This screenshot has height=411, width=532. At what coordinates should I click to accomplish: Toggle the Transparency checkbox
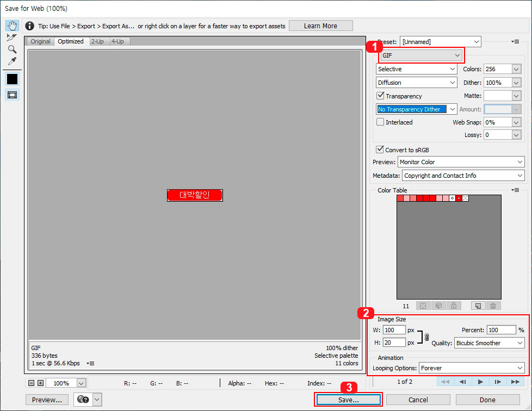380,96
